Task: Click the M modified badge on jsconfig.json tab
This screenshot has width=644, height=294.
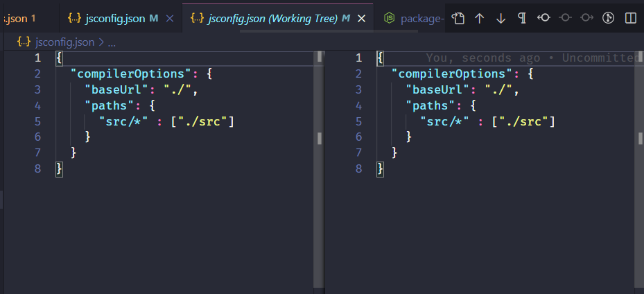Action: click(154, 19)
